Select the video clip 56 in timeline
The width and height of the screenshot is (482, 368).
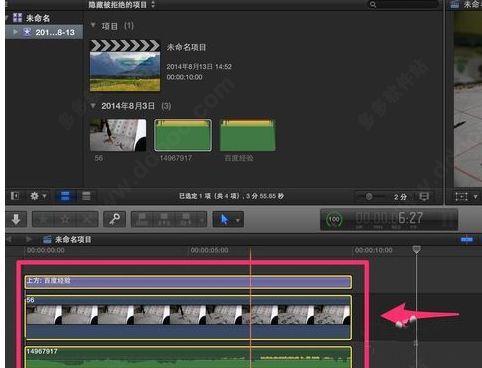(188, 317)
